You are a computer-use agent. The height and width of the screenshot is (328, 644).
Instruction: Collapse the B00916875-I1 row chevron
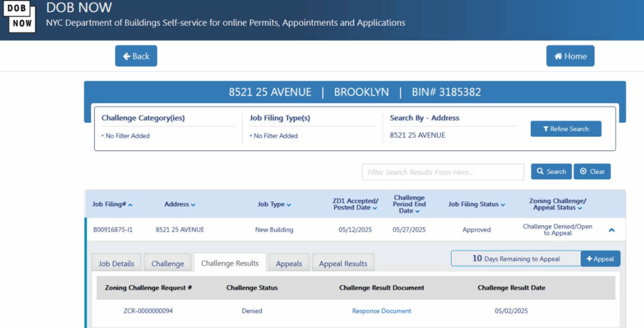[x=611, y=230]
